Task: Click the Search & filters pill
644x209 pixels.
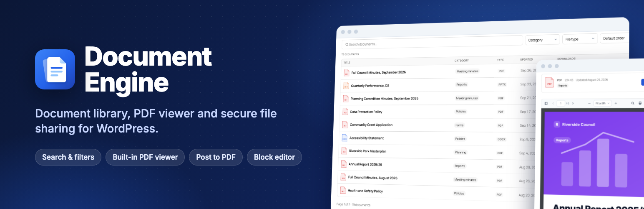Action: 68,157
